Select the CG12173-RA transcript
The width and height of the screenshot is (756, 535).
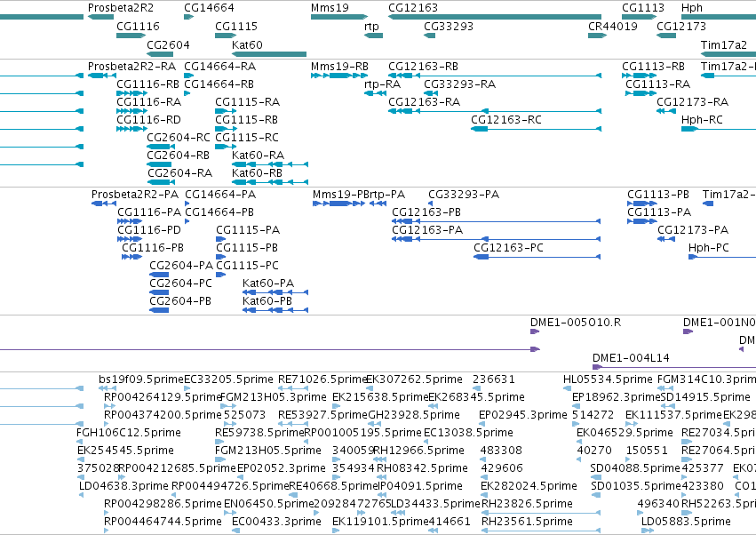click(666, 111)
